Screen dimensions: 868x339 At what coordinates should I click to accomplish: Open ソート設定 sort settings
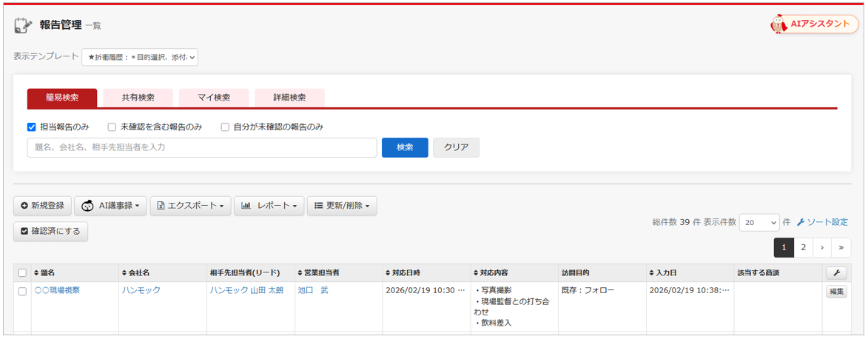click(822, 222)
